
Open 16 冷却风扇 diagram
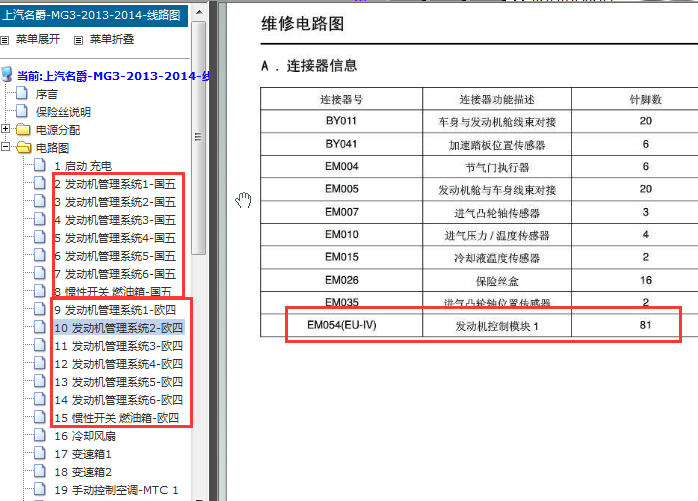pos(85,436)
